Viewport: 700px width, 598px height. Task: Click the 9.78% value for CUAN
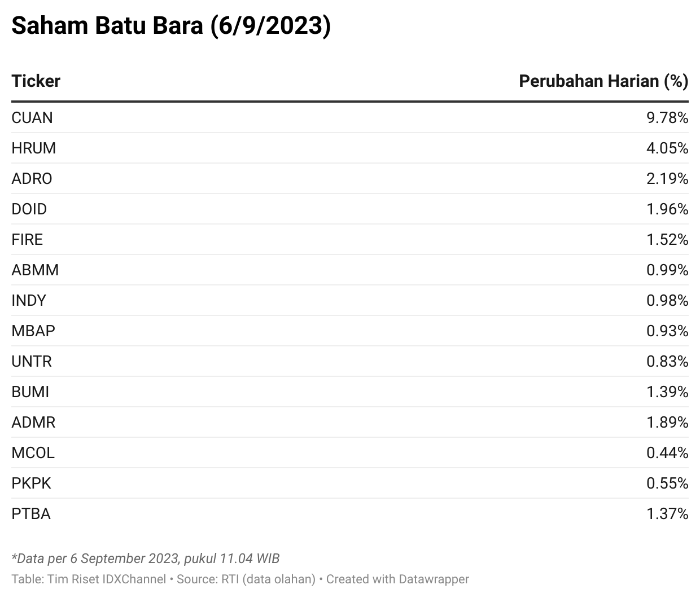coord(667,117)
